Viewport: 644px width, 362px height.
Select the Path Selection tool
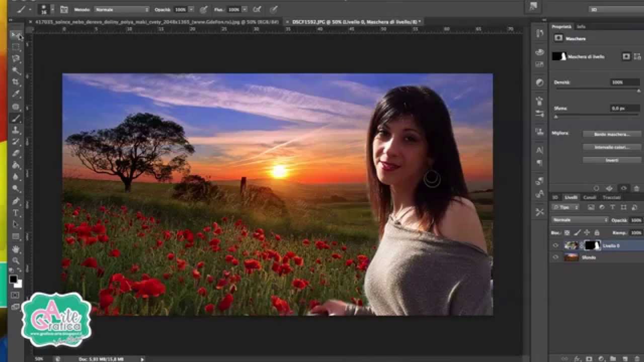(16, 225)
